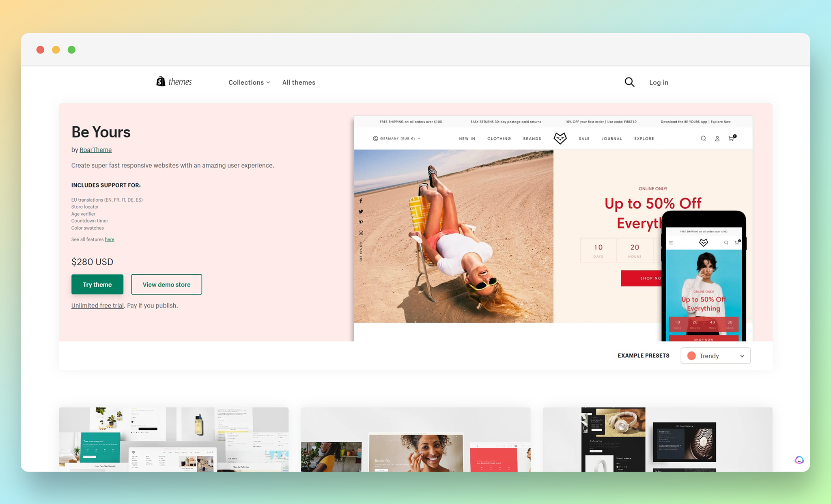The height and width of the screenshot is (504, 831).
Task: Open the Trendy example preset selector
Action: pyautogui.click(x=715, y=355)
